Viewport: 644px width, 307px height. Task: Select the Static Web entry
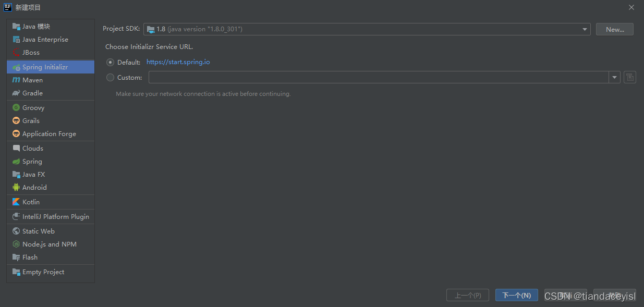point(51,231)
